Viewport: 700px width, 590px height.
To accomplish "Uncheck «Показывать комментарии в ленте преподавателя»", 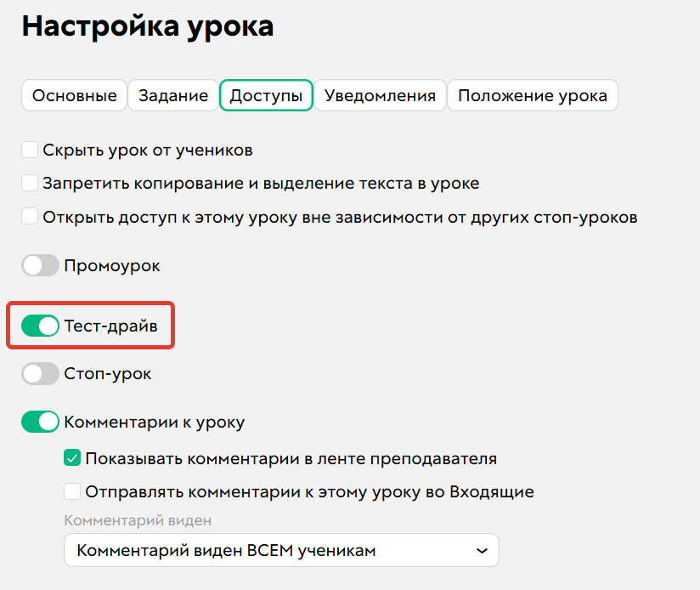I will [70, 457].
